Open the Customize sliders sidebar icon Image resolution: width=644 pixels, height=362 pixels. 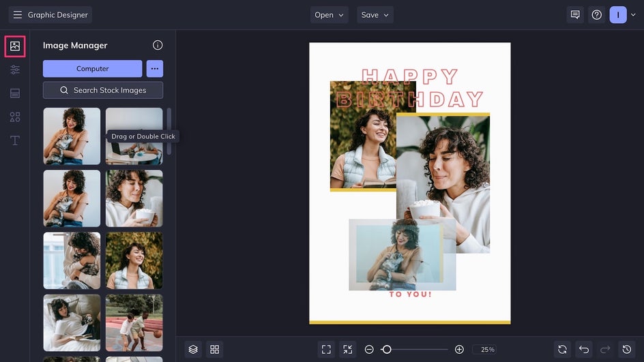coord(15,70)
